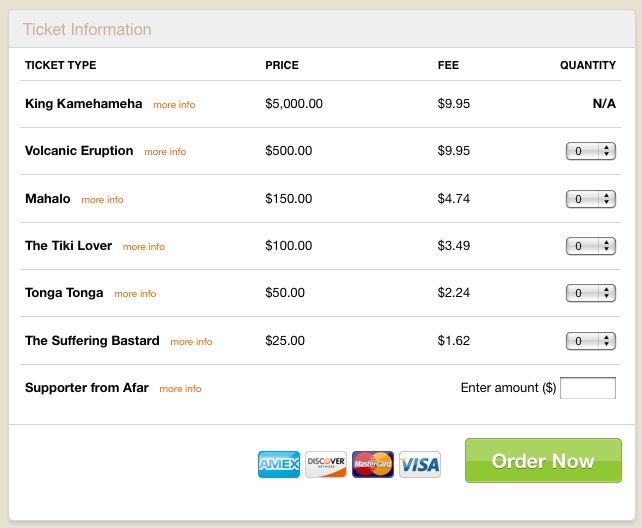Open more info for Supporter from Afar
Viewport: 642px width, 528px height.
tap(180, 389)
